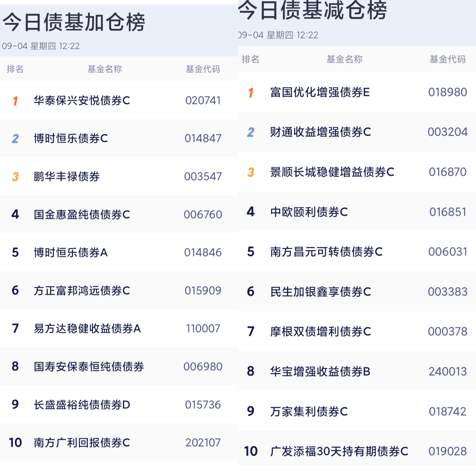Click the blue rank 2 badge in 加仓榜
476x476 pixels.
point(15,138)
